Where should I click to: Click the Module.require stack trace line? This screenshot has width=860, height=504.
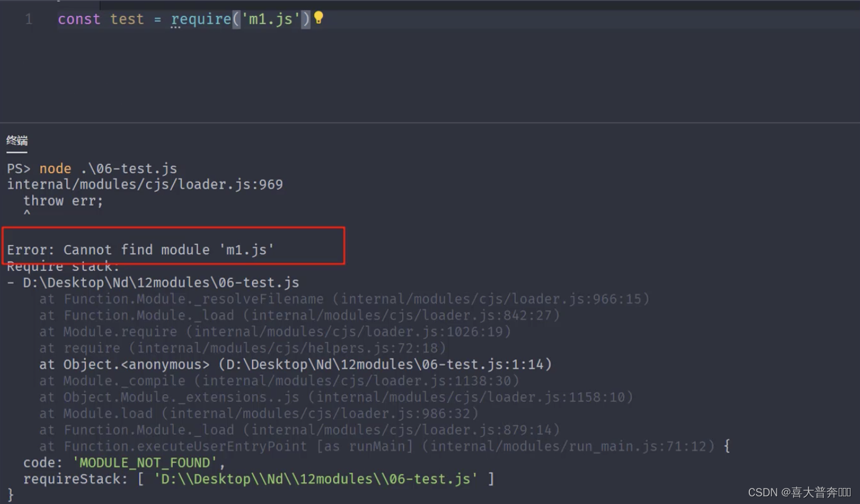pyautogui.click(x=275, y=332)
